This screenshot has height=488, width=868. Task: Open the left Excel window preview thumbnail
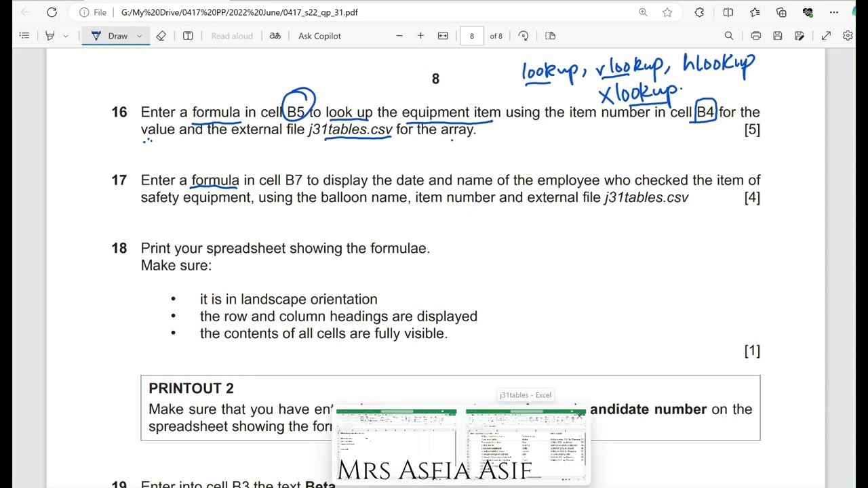point(396,445)
